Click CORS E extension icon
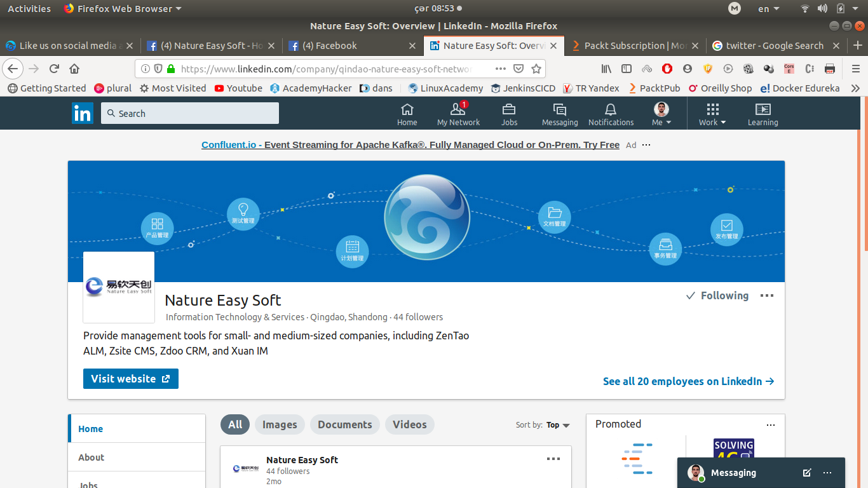This screenshot has width=868, height=488. [789, 69]
